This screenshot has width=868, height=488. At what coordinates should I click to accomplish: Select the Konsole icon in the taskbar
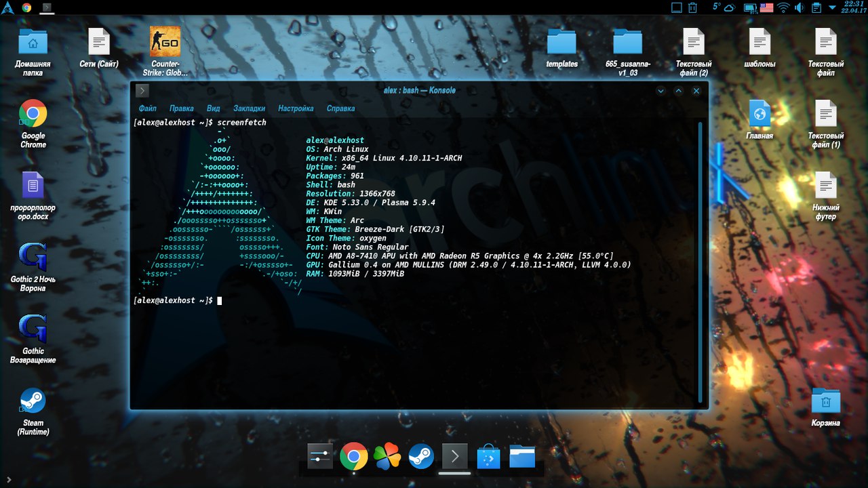pyautogui.click(x=454, y=457)
